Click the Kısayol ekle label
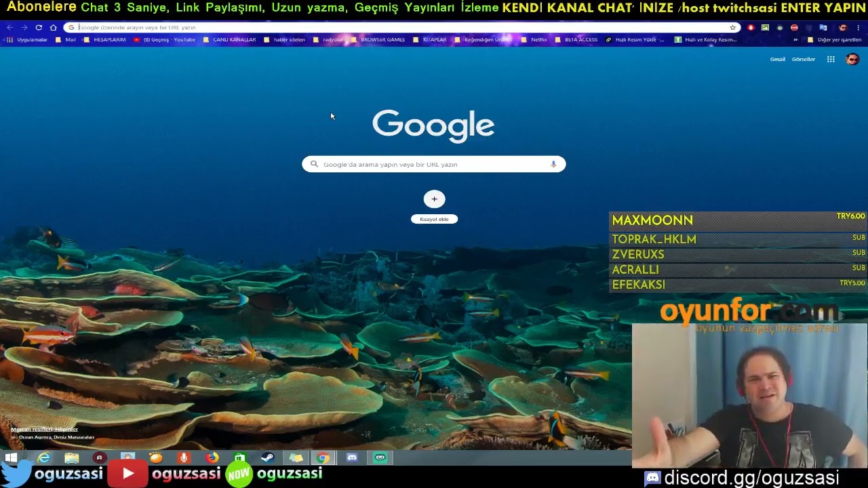This screenshot has height=488, width=868. tap(434, 219)
